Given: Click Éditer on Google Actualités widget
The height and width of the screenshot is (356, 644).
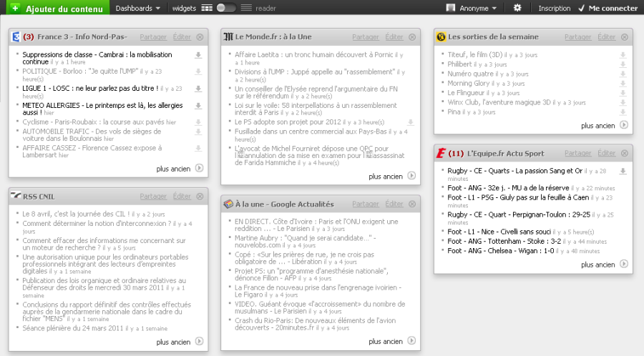Looking at the screenshot, I should click(394, 204).
